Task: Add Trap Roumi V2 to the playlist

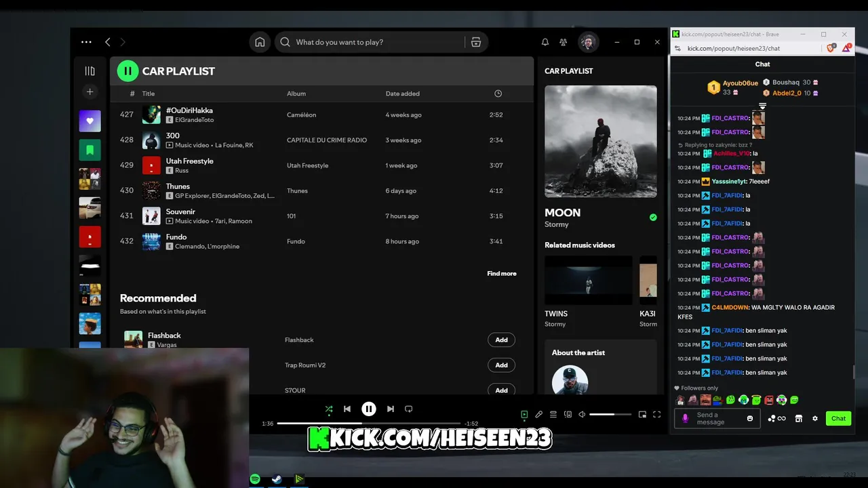Action: [501, 365]
